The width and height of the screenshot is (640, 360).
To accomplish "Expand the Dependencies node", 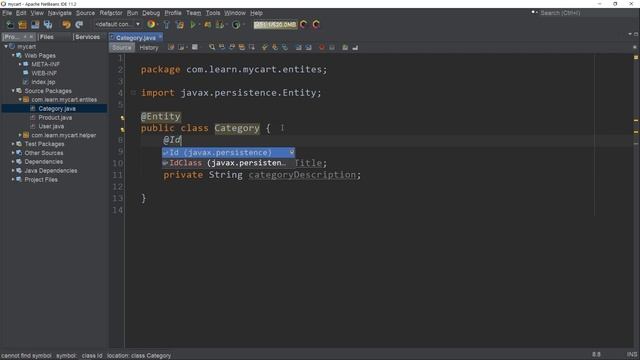I will click(x=13, y=162).
